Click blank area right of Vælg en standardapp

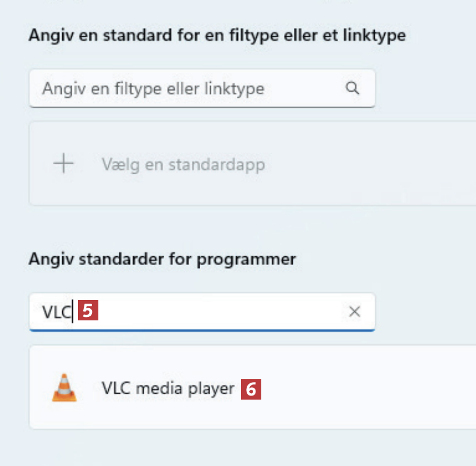(x=372, y=164)
